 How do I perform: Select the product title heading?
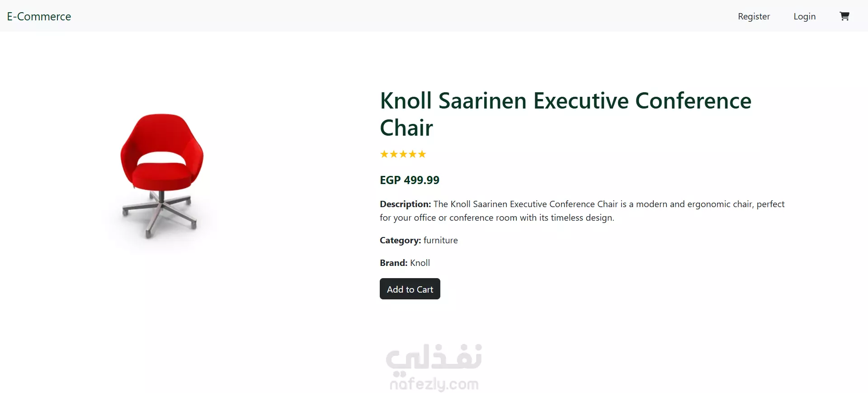pos(566,114)
